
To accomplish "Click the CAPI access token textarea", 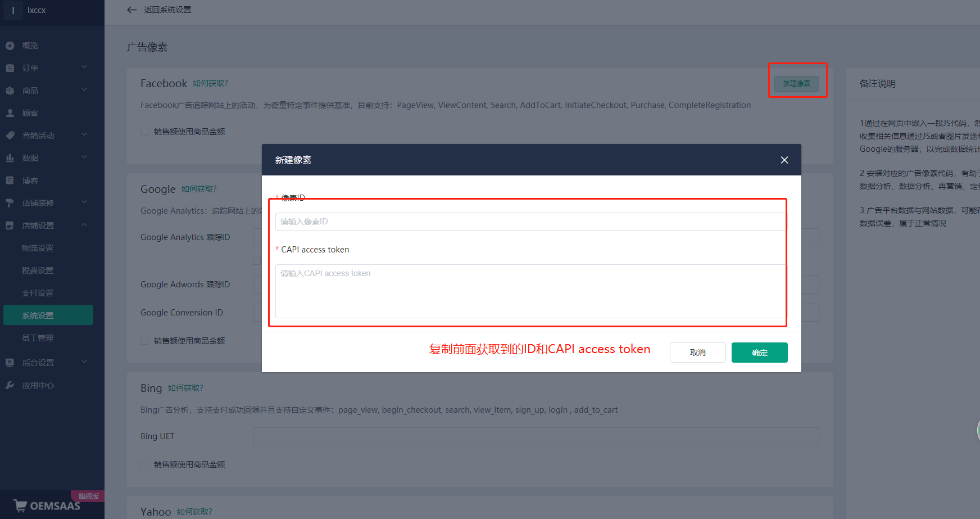I will click(530, 291).
